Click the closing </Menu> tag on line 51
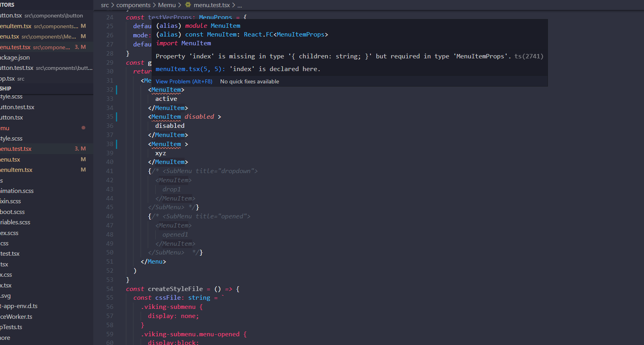The image size is (644, 345). tap(153, 262)
